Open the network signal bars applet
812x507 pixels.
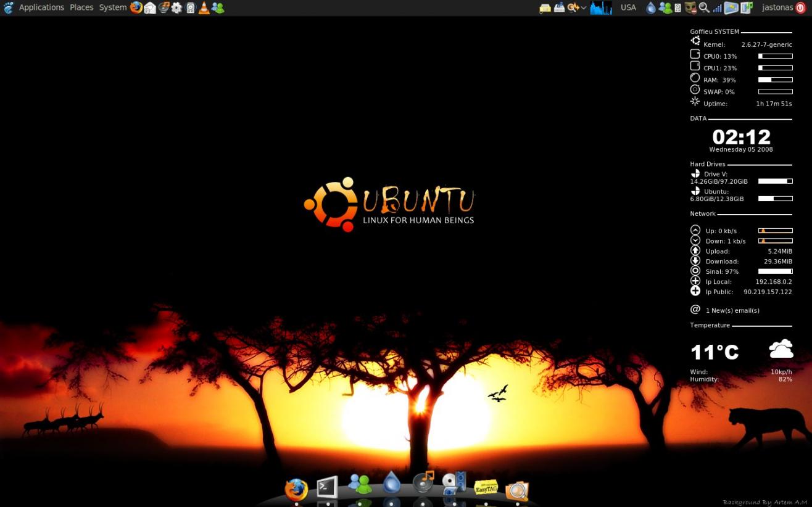[717, 8]
